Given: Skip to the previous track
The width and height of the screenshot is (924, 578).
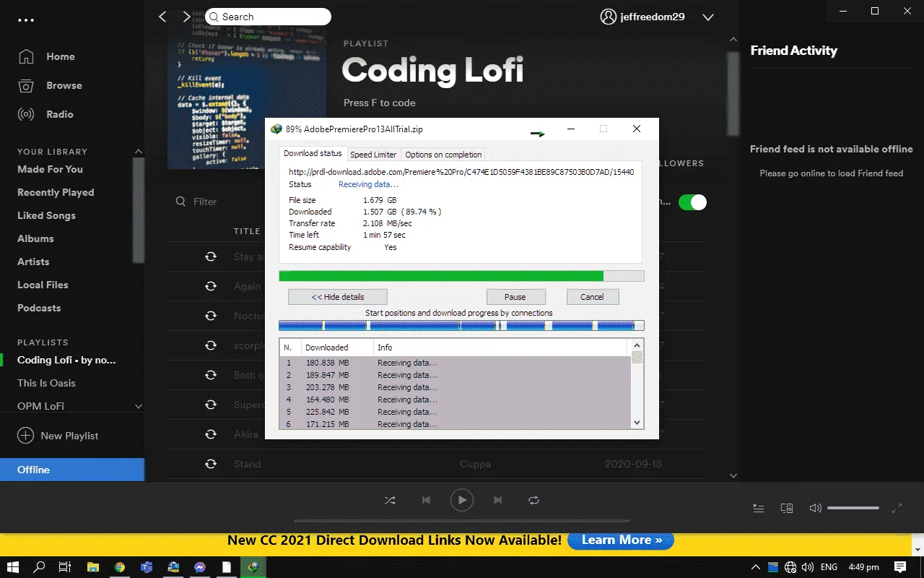Looking at the screenshot, I should click(426, 500).
